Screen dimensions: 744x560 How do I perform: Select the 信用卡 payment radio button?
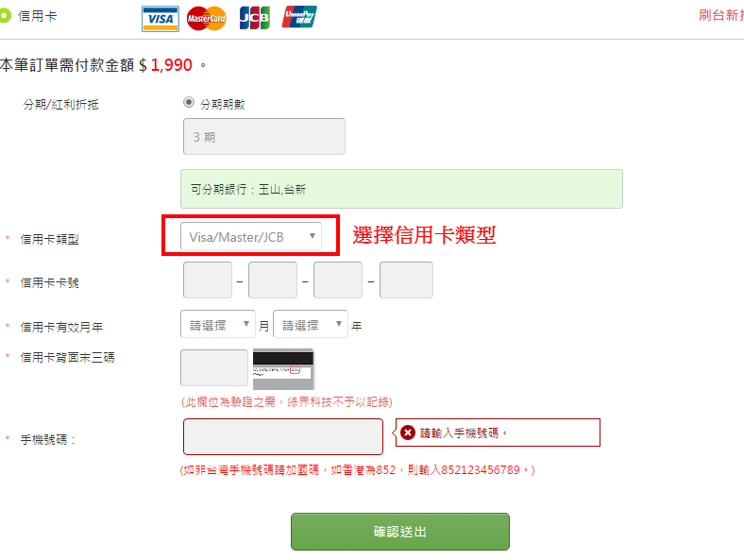pos(5,16)
